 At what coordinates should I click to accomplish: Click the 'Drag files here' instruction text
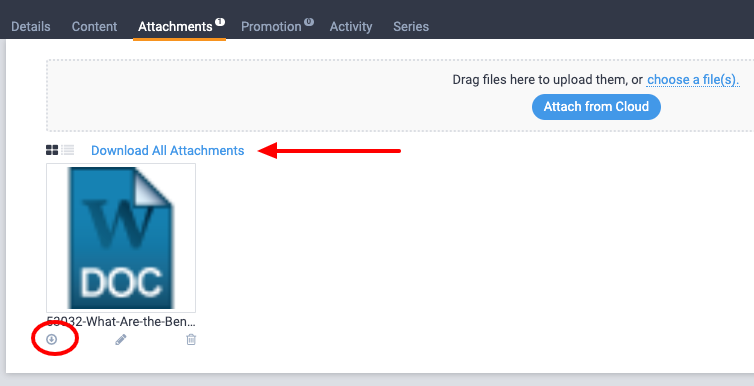(x=548, y=80)
